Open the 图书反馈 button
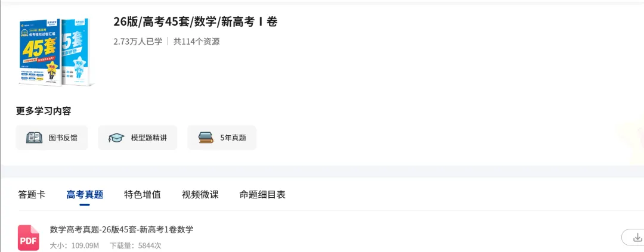The image size is (644, 252). point(52,138)
